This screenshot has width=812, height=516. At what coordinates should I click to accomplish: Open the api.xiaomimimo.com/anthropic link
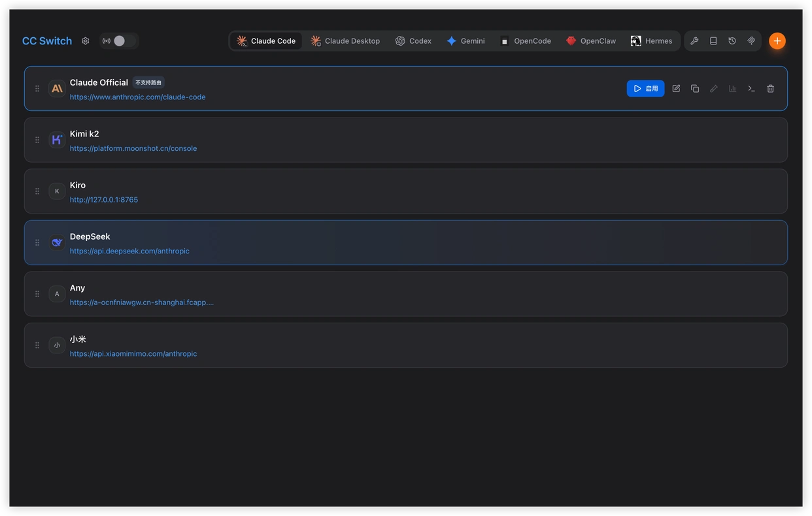click(133, 353)
